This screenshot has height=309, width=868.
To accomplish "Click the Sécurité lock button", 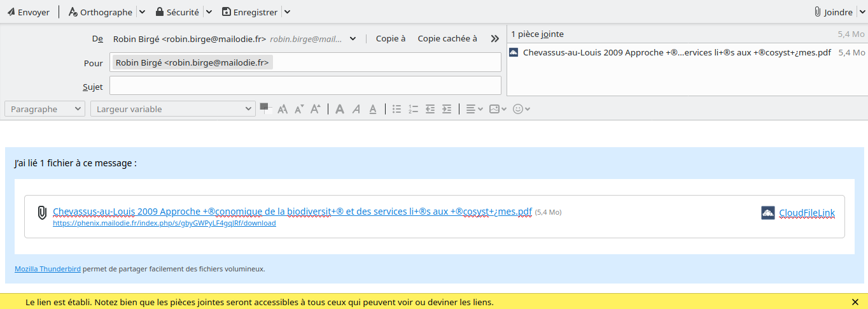I will click(x=178, y=12).
